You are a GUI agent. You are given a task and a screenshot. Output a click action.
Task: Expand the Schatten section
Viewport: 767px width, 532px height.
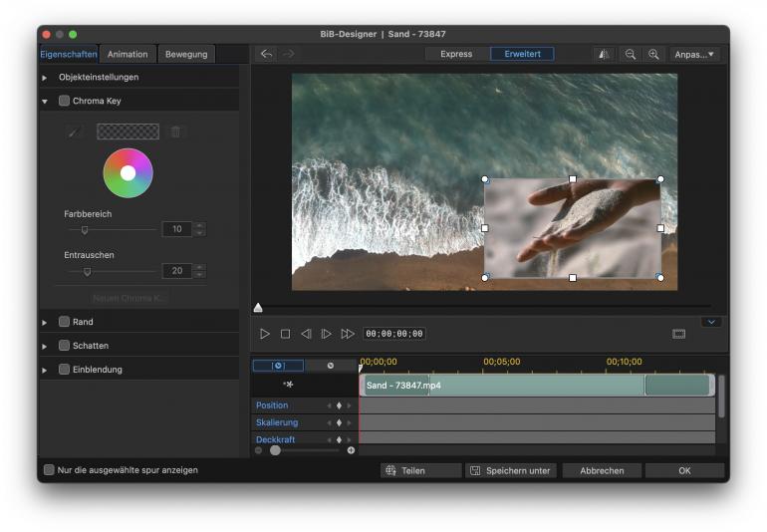point(45,347)
